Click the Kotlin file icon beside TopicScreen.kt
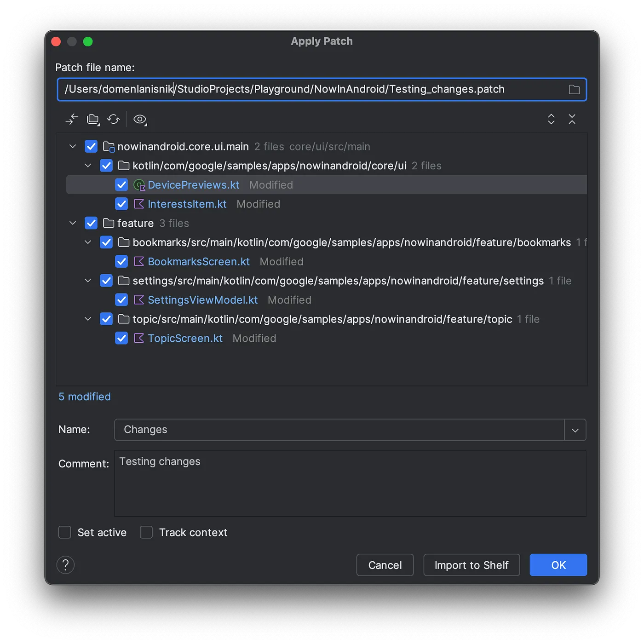The height and width of the screenshot is (644, 644). 139,339
